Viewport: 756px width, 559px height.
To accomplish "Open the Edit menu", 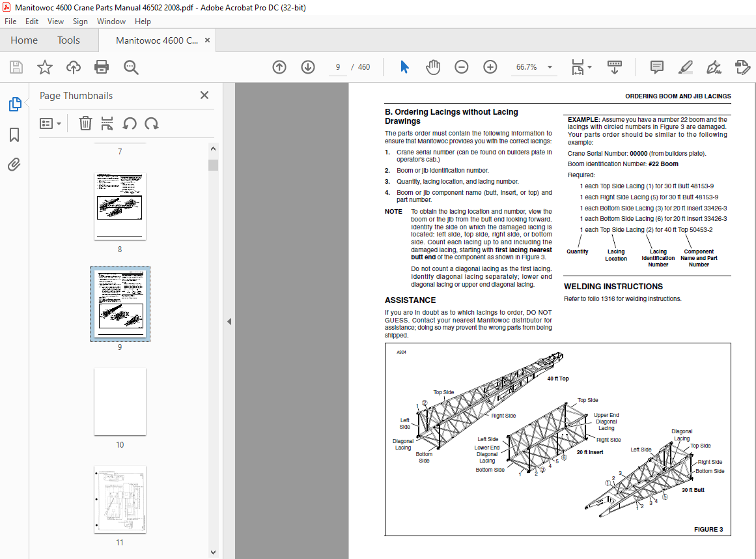I will (32, 21).
